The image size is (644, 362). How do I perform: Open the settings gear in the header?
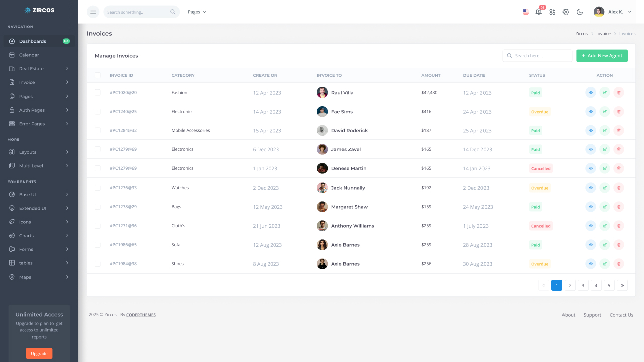566,12
